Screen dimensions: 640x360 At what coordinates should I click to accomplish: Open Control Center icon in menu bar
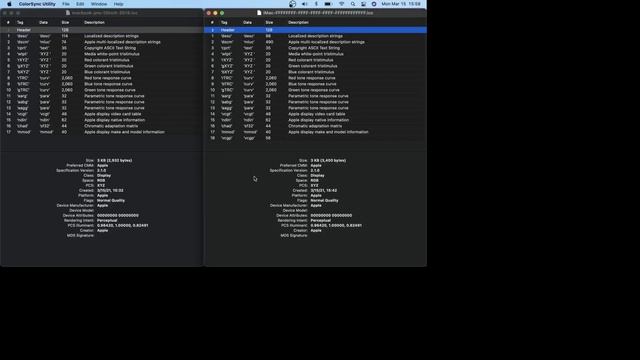[363, 4]
